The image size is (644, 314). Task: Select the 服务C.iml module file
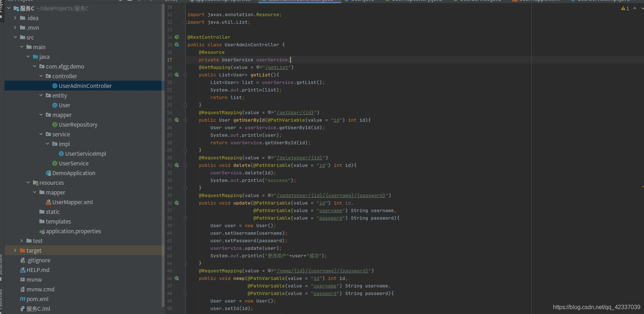pos(35,309)
